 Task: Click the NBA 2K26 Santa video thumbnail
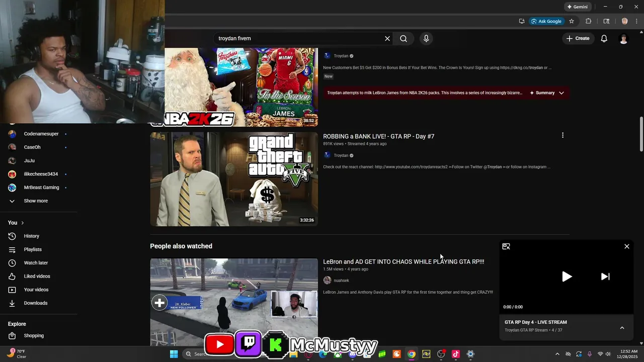(241, 86)
